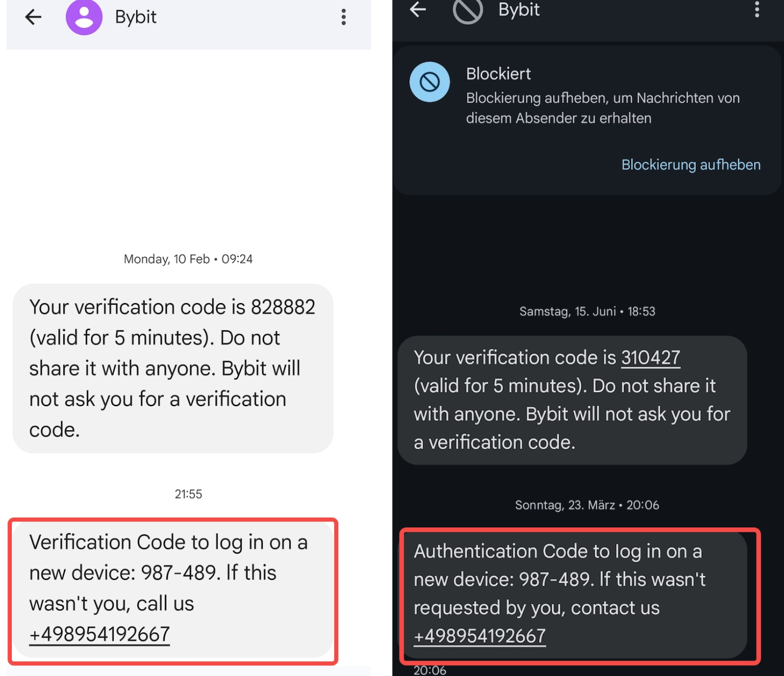Tap the underlined verification code 310427
This screenshot has height=676, width=784.
650,358
